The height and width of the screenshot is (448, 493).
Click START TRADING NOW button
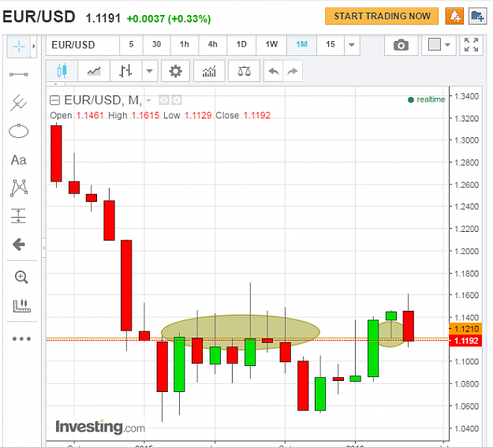[382, 16]
